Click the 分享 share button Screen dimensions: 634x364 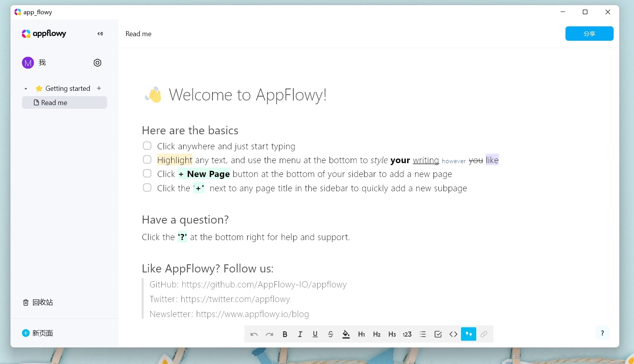[x=589, y=33]
